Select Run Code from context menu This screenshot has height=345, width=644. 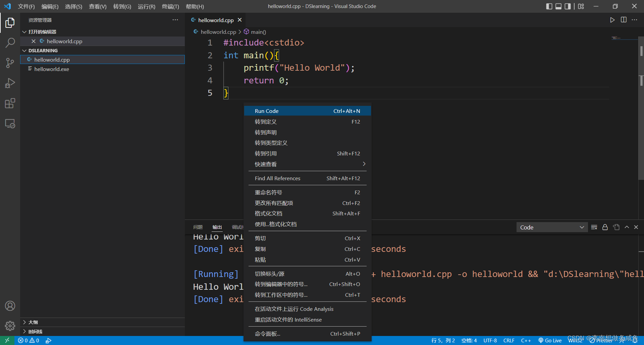pyautogui.click(x=307, y=111)
